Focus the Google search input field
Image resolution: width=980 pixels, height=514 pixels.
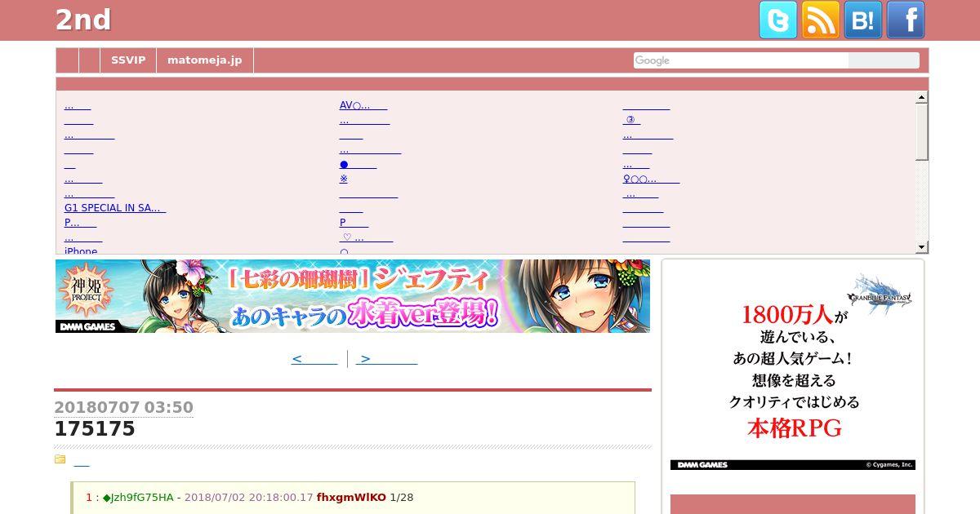click(x=741, y=60)
